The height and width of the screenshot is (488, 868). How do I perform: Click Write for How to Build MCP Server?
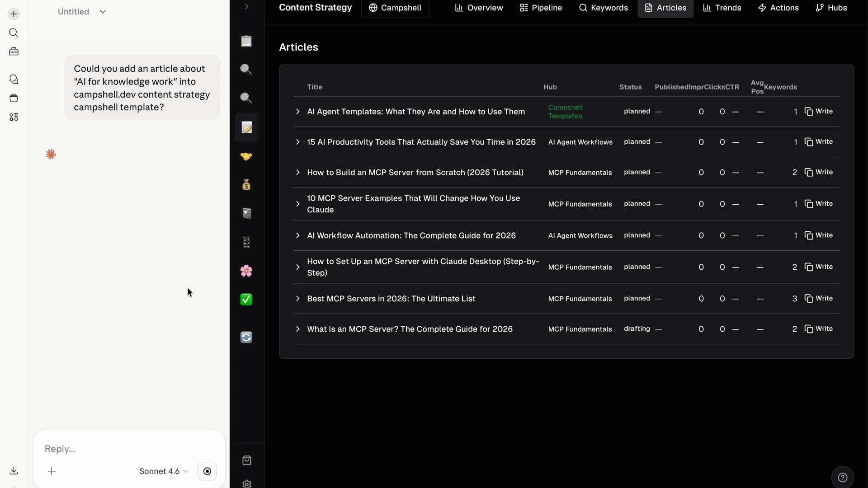click(819, 172)
